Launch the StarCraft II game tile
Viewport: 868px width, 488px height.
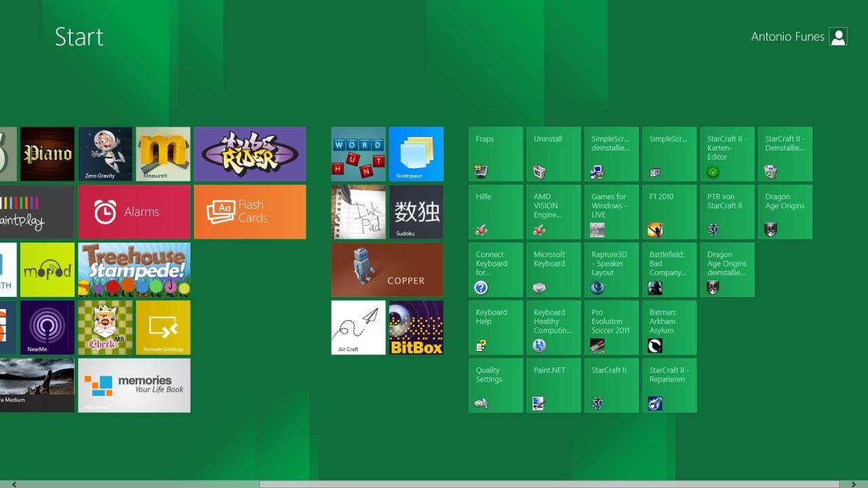(612, 385)
